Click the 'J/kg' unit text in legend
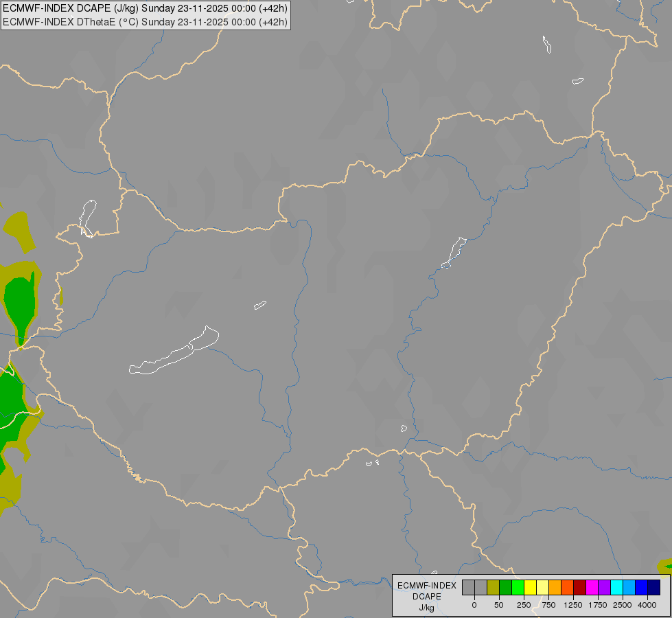The image size is (672, 618). coord(426,608)
